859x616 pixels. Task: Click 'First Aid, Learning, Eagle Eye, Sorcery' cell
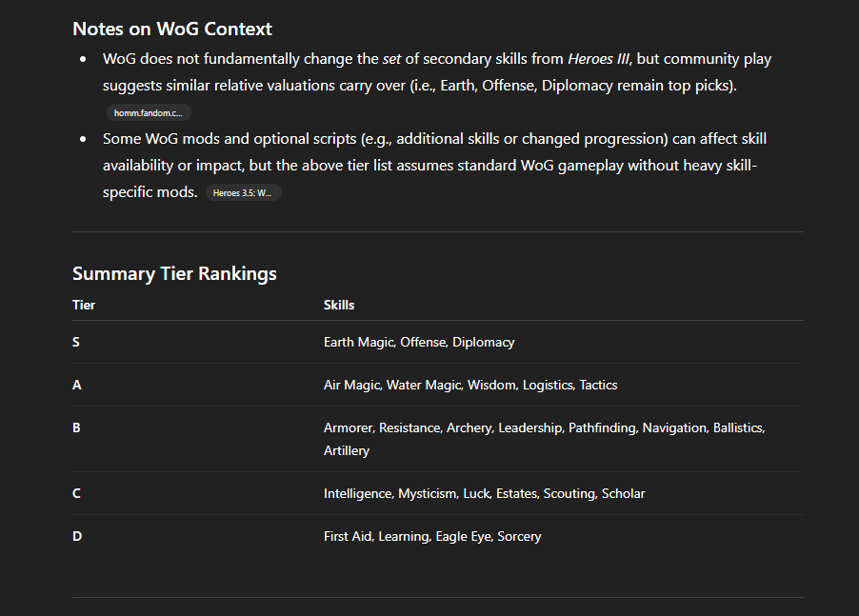click(x=432, y=536)
